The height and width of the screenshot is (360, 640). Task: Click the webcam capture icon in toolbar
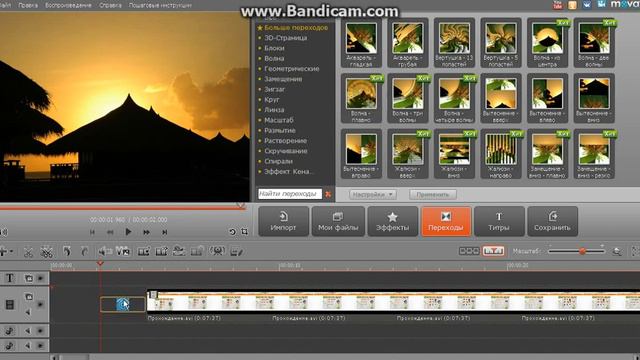coord(217,251)
